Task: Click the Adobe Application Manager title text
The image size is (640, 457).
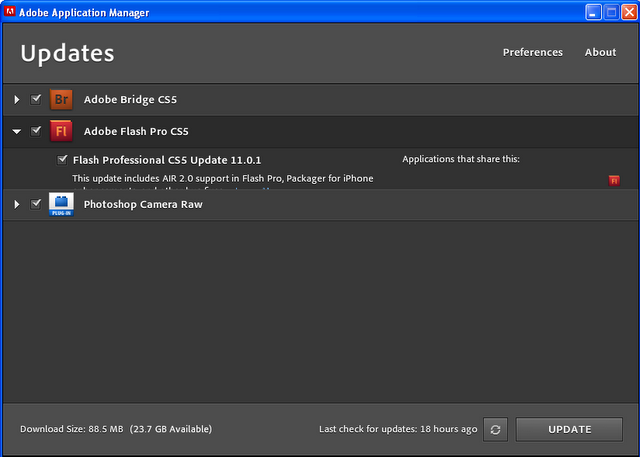Action: (84, 13)
